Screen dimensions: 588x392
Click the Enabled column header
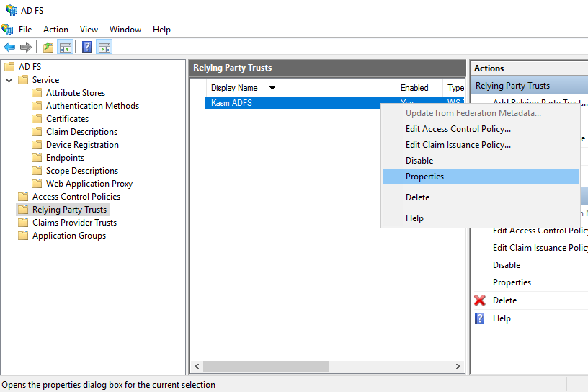[x=414, y=88]
